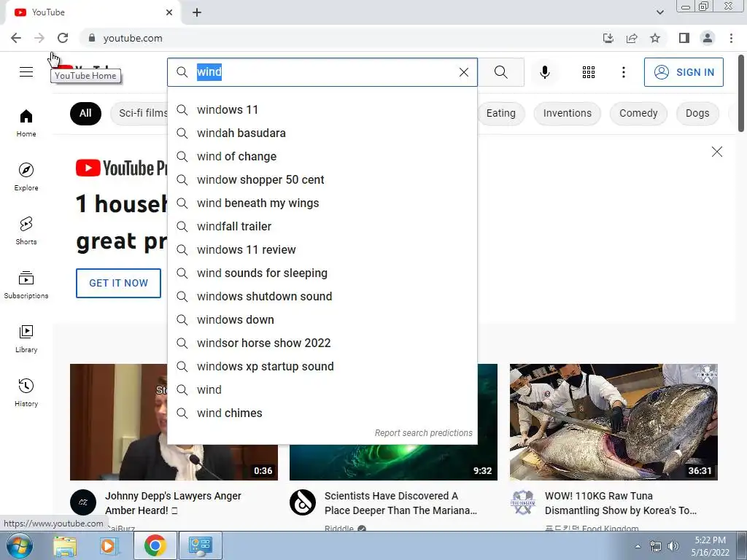The image size is (747, 560).
Task: Choose the plain 'wind' suggestion
Action: pos(322,389)
